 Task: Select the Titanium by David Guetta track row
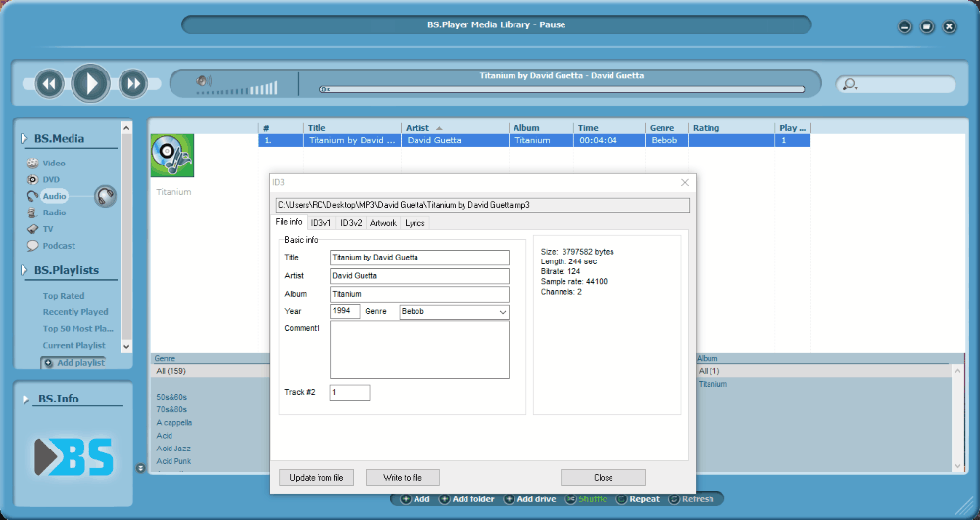click(534, 140)
